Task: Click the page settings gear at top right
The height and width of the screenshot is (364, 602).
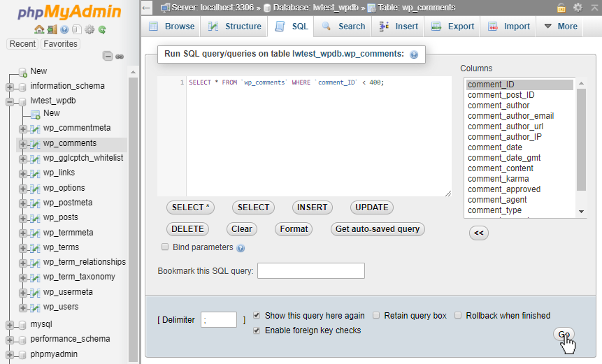Action: point(578,8)
